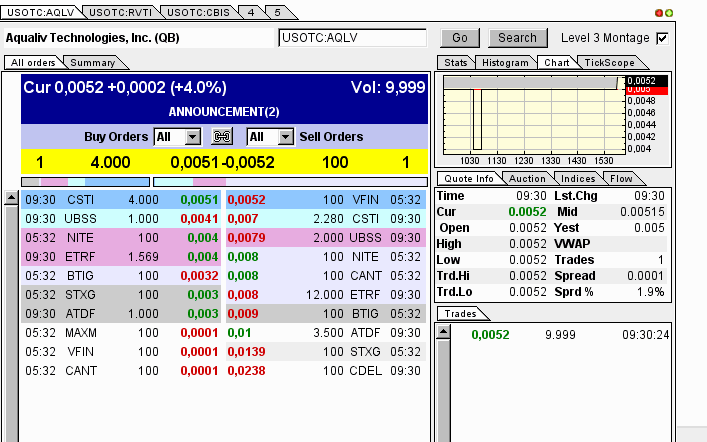707x442 pixels.
Task: Click the Trades panel scroll up arrow
Action: pos(444,332)
